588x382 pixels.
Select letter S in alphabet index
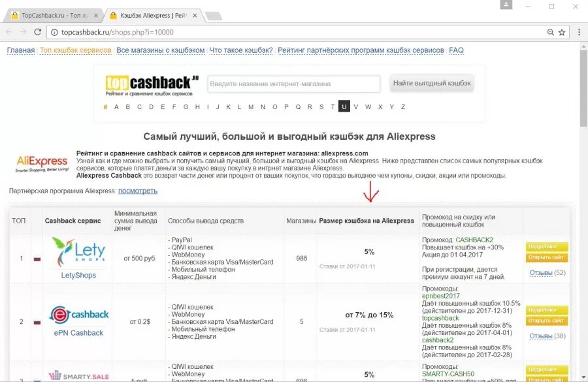tap(321, 107)
